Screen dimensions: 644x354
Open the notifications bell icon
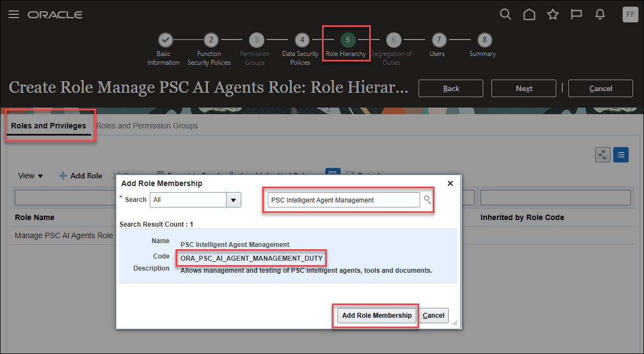coord(600,14)
